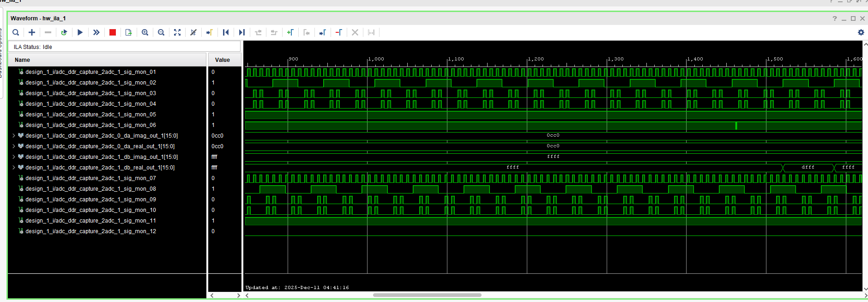Click the 1,000 tick on the time ruler
Viewport: 868px width, 302px height.
pyautogui.click(x=376, y=59)
